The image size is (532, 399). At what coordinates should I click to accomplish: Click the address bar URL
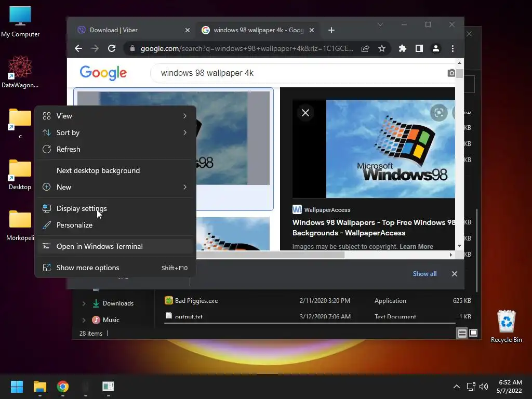[x=247, y=48]
